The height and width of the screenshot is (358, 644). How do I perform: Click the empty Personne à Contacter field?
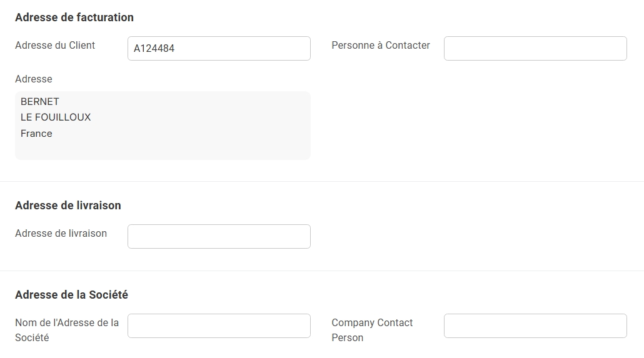tap(535, 49)
